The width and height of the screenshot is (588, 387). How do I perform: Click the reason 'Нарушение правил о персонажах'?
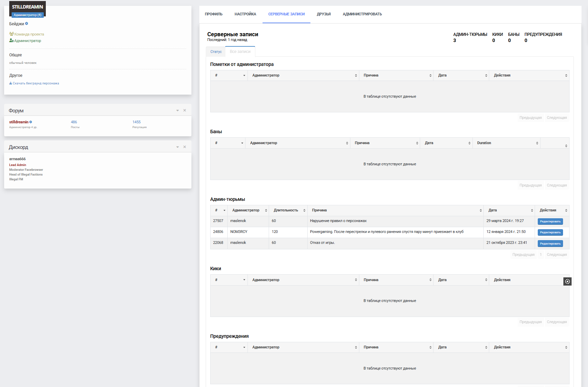click(338, 221)
